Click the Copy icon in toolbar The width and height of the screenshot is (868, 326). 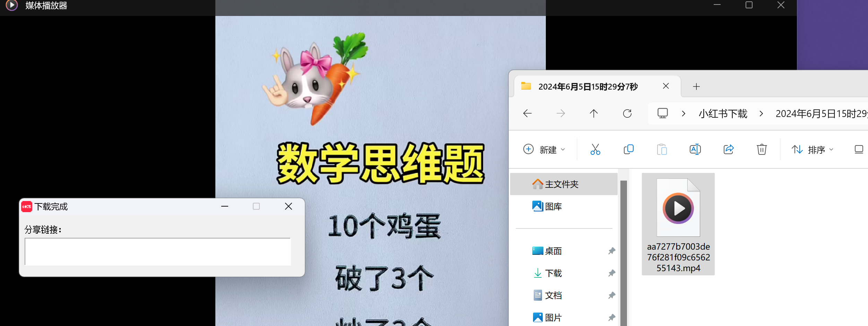[x=628, y=150]
